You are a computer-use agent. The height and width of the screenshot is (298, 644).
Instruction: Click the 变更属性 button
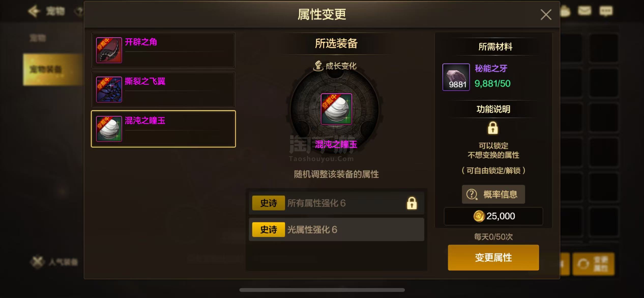point(493,258)
